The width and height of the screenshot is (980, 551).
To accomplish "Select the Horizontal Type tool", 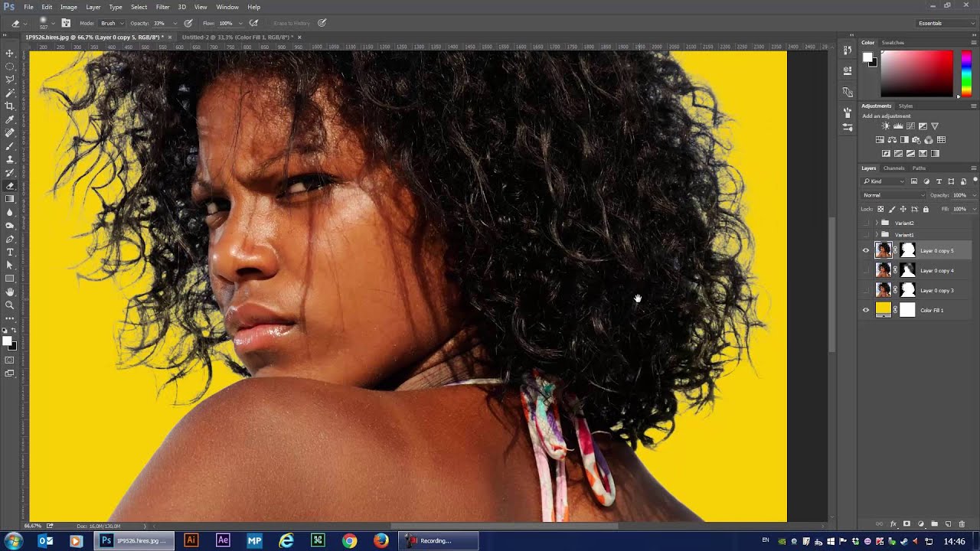I will (10, 252).
